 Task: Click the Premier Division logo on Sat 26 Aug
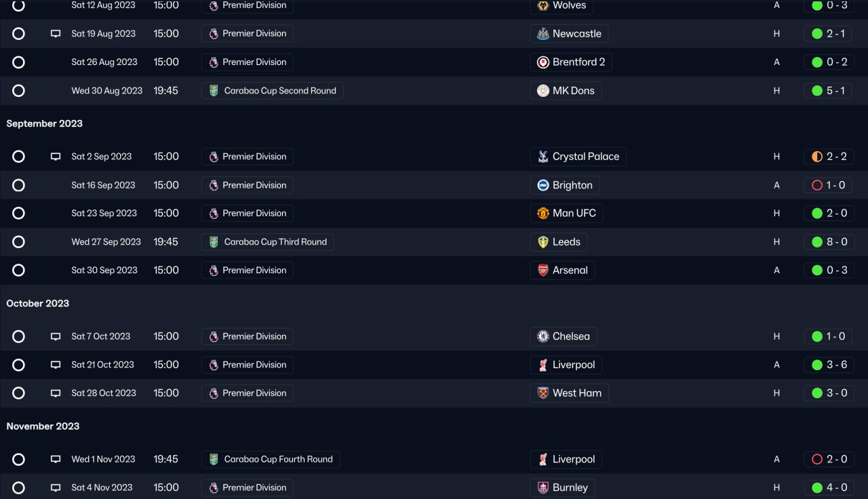point(214,62)
